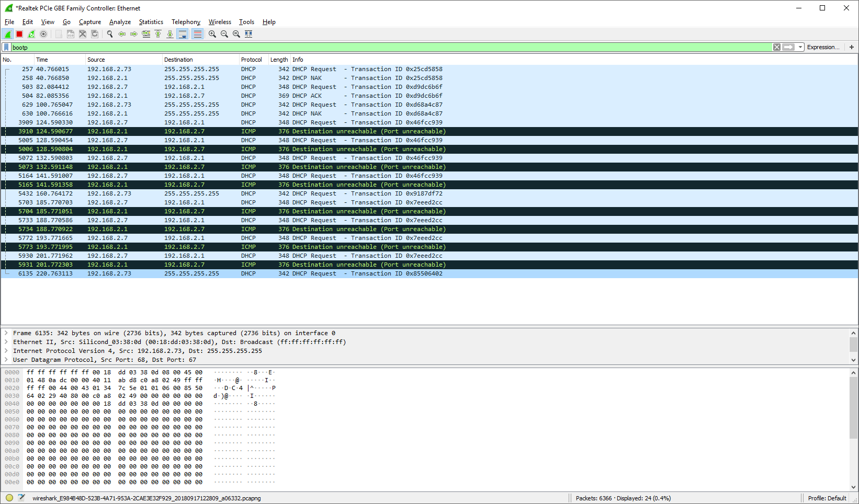The image size is (859, 504).
Task: Zoom in on packet text
Action: click(x=212, y=34)
